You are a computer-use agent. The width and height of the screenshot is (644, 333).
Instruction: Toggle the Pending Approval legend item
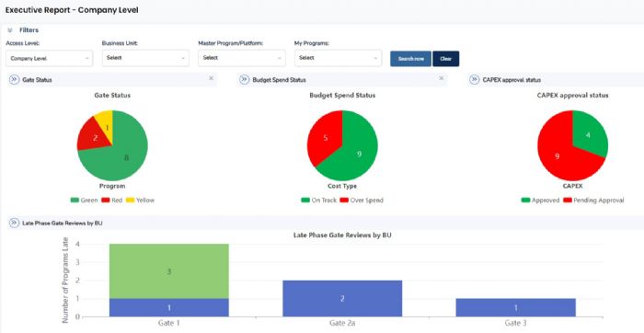593,201
